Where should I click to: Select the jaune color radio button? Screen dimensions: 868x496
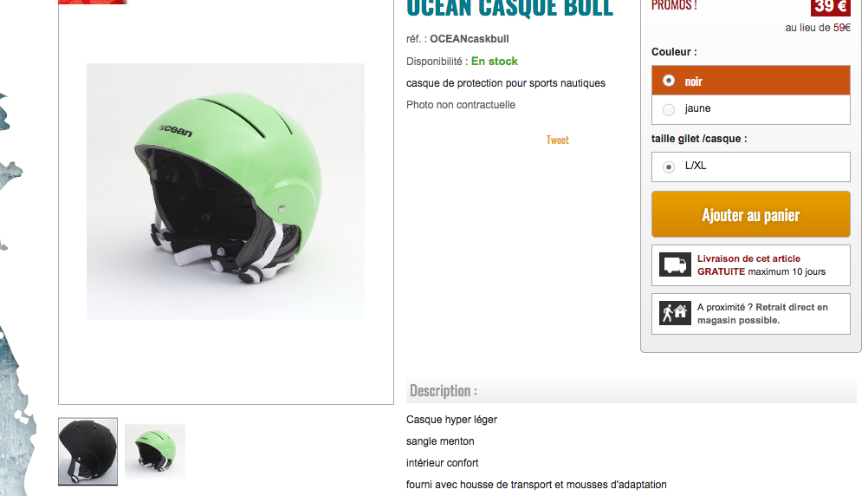coord(669,110)
